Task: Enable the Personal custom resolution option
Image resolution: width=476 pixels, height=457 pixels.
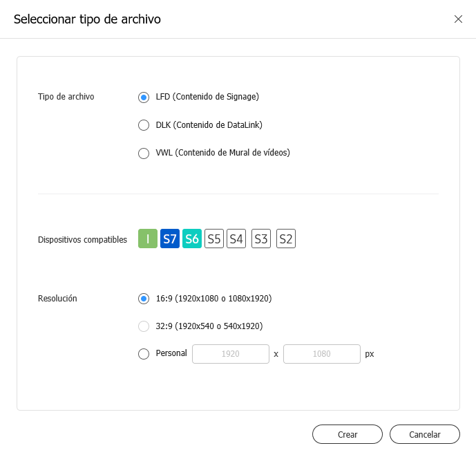Action: coord(144,354)
